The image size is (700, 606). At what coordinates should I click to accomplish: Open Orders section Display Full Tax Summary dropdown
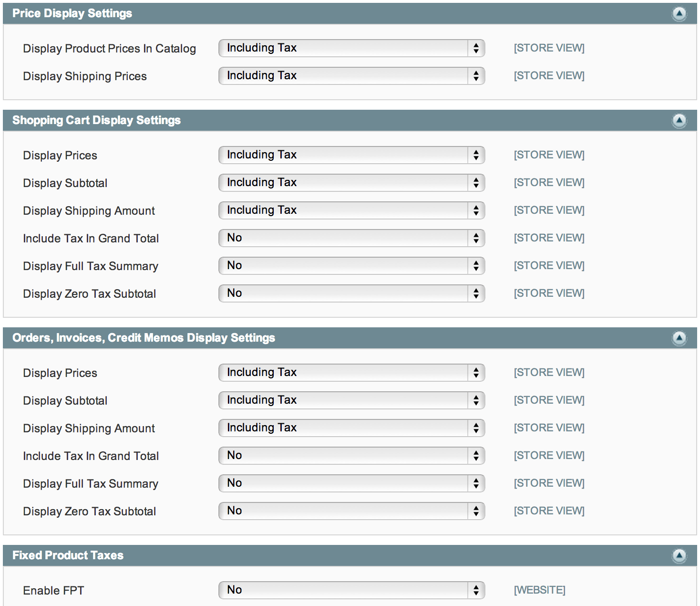point(351,483)
